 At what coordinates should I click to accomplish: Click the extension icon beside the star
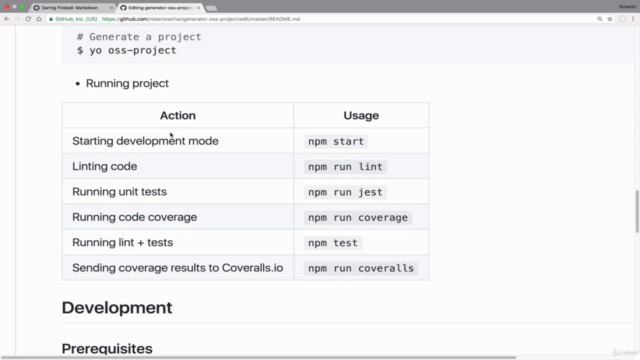[x=622, y=19]
